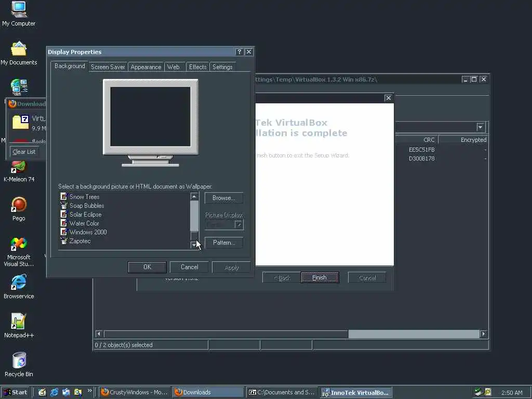Click the 7-Zip horizontal scrollbar thumb
This screenshot has width=532, height=399.
point(414,334)
